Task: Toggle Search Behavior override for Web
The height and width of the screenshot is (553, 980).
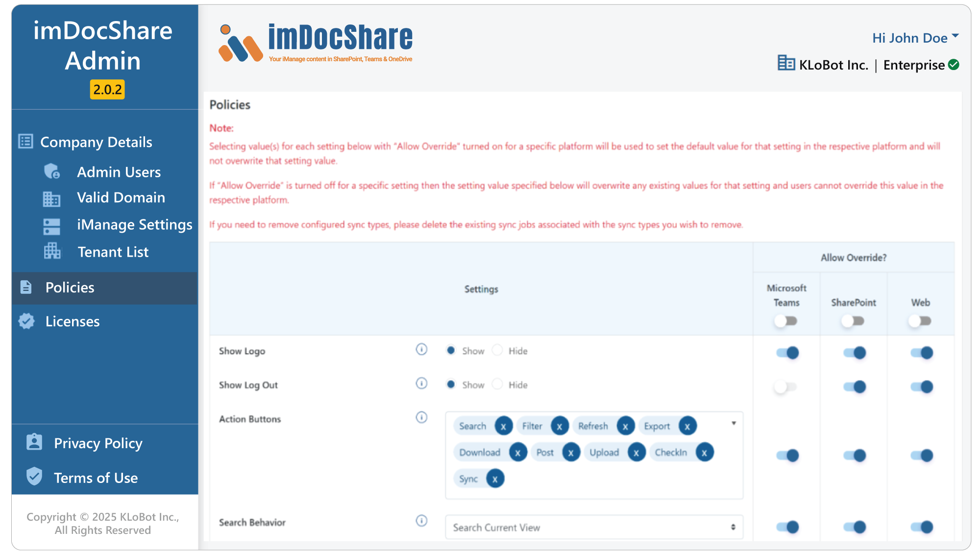Action: click(x=922, y=527)
